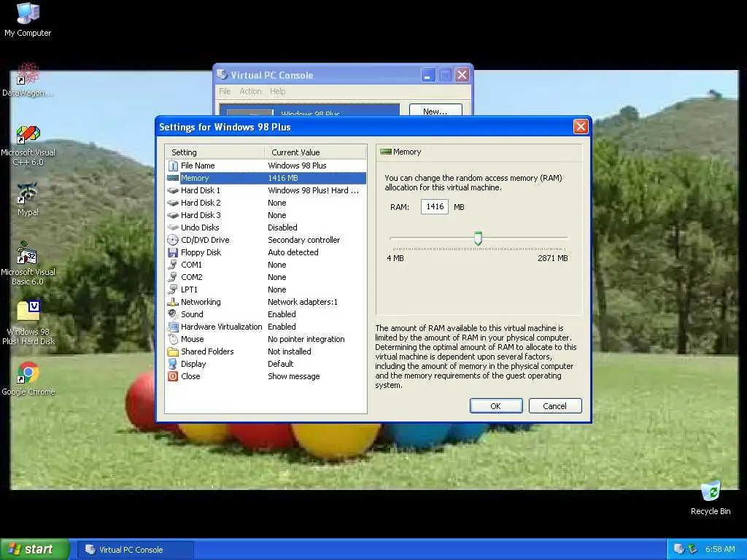Screen dimensions: 747x560
Task: Select Hard Disk 3 drive icon
Action: [x=173, y=215]
